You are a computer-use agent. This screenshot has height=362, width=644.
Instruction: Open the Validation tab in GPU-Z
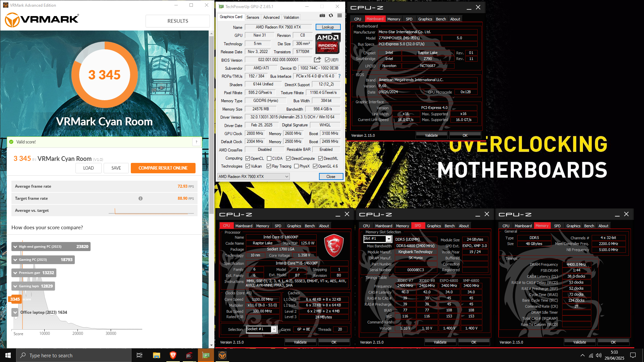(x=291, y=17)
